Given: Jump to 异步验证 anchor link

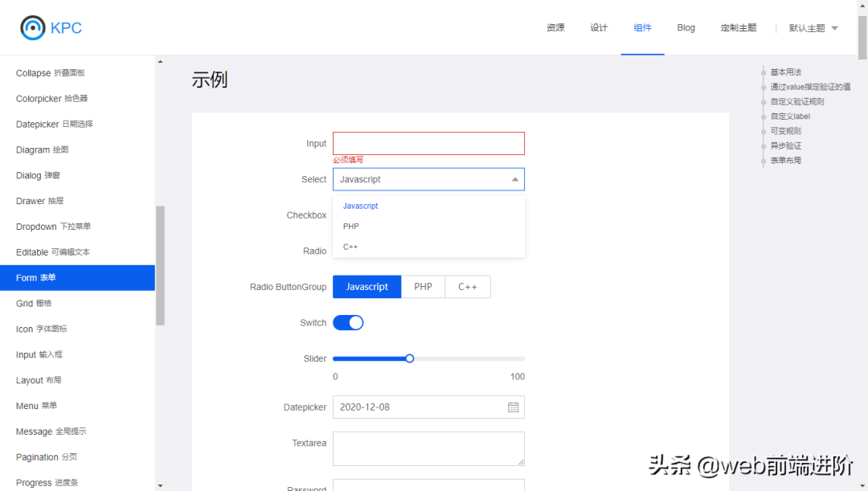Looking at the screenshot, I should [785, 145].
